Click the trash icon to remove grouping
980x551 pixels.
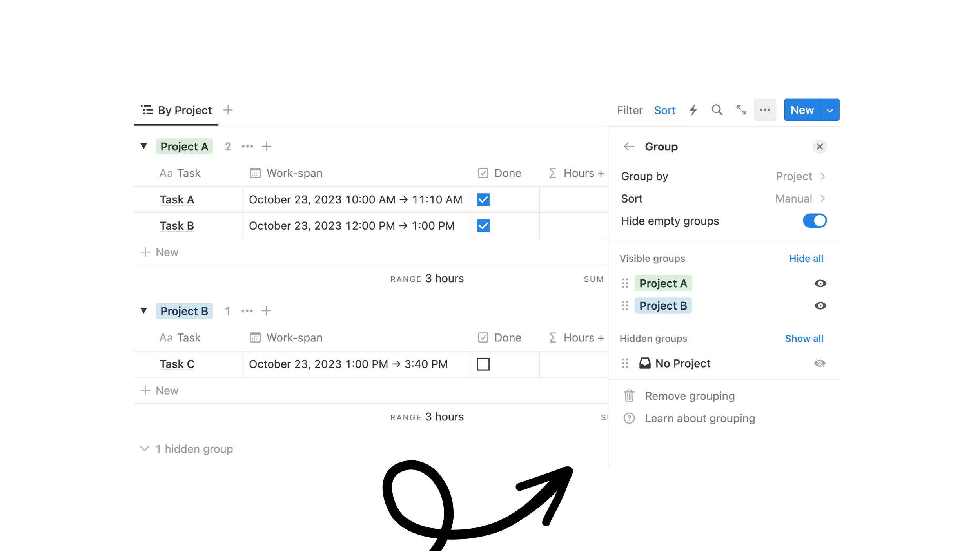coord(629,396)
